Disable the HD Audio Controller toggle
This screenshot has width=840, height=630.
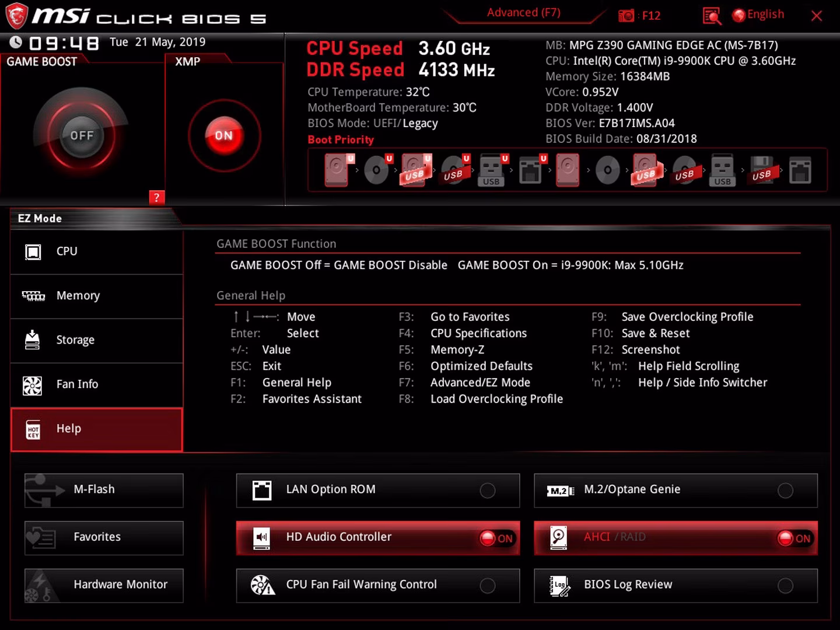point(496,538)
